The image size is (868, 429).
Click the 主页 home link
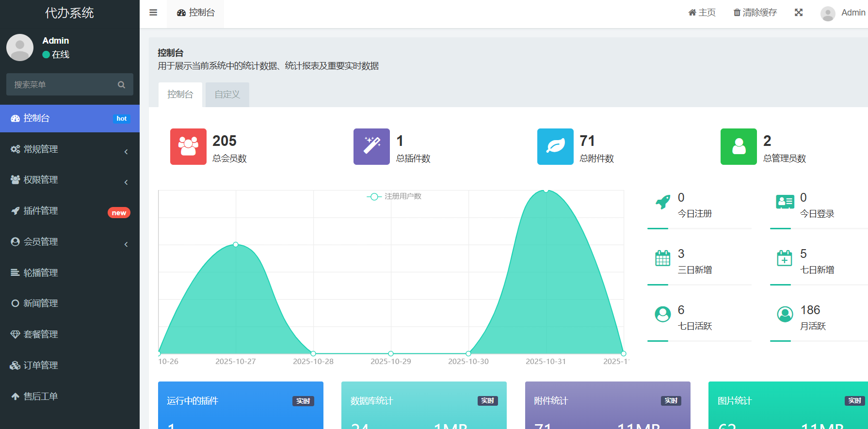(x=702, y=13)
